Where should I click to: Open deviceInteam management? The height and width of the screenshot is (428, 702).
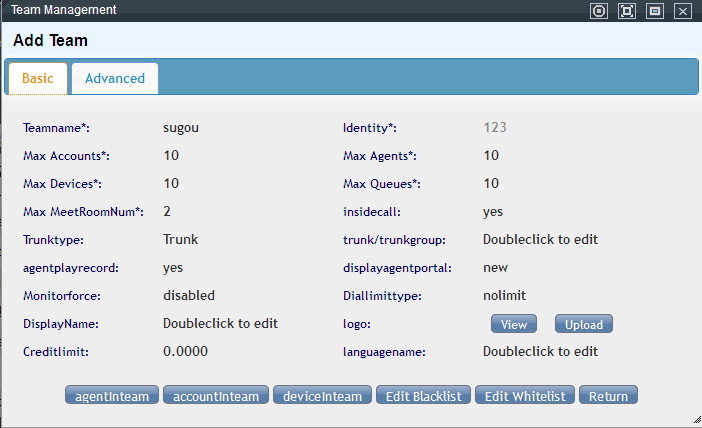323,396
